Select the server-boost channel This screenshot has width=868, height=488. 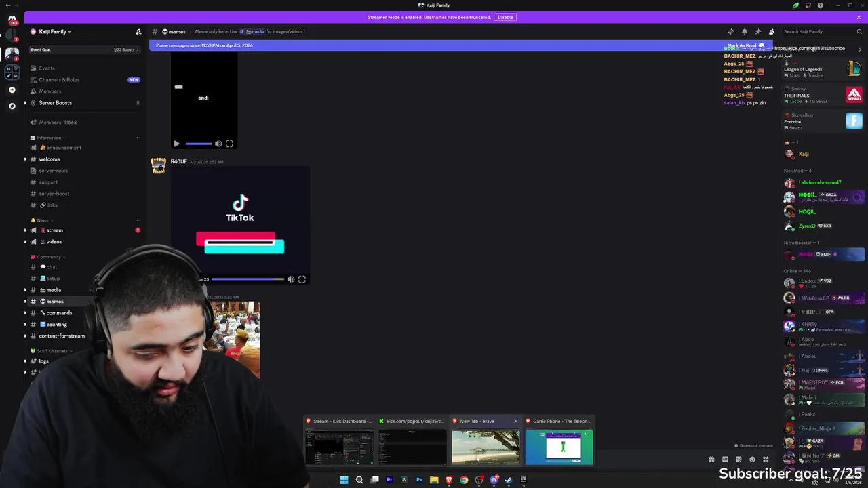[x=84, y=194]
